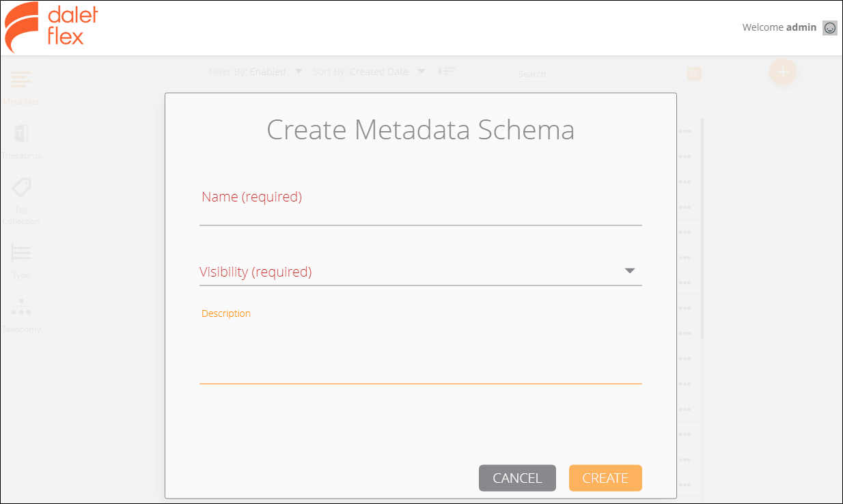Click the CANCEL button
843x504 pixels.
(x=517, y=478)
